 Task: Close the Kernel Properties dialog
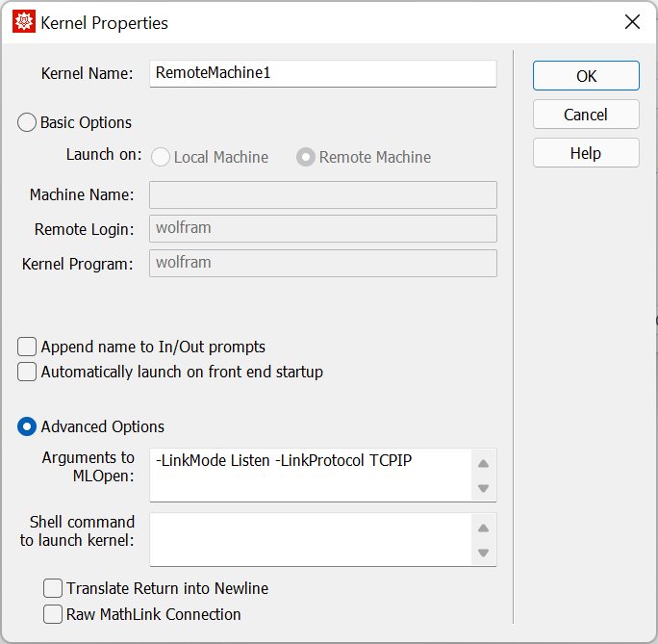[x=632, y=22]
